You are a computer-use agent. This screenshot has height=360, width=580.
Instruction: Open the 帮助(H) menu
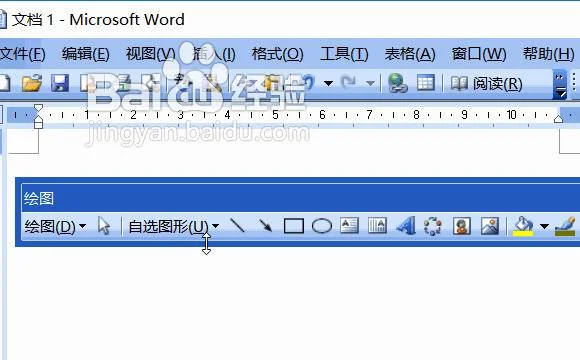click(549, 54)
